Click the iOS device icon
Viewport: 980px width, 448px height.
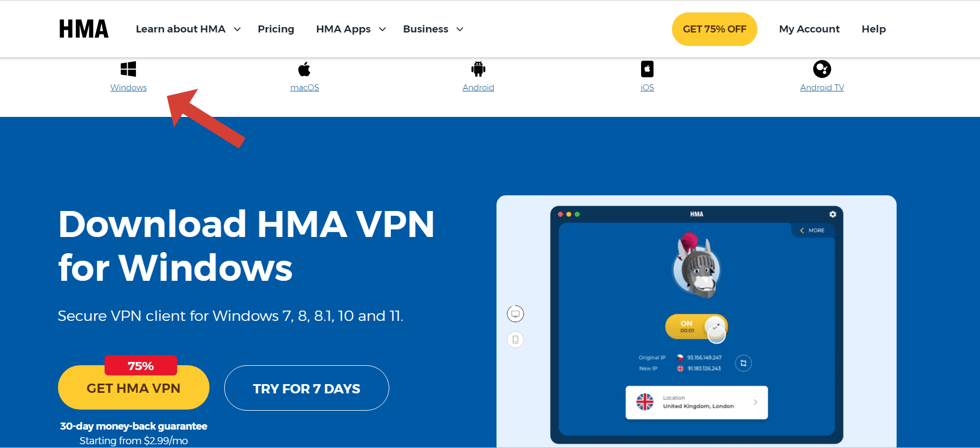(647, 69)
